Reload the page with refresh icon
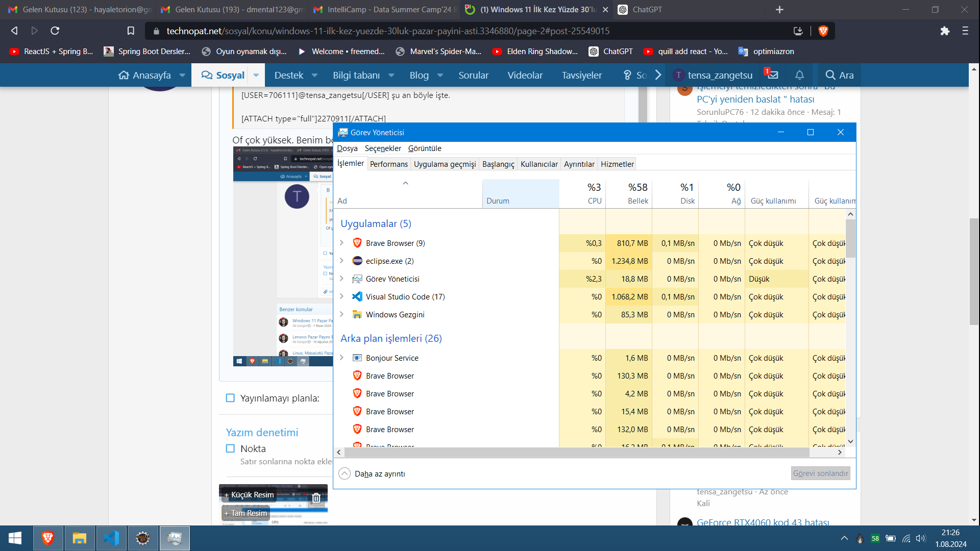 coord(55,31)
